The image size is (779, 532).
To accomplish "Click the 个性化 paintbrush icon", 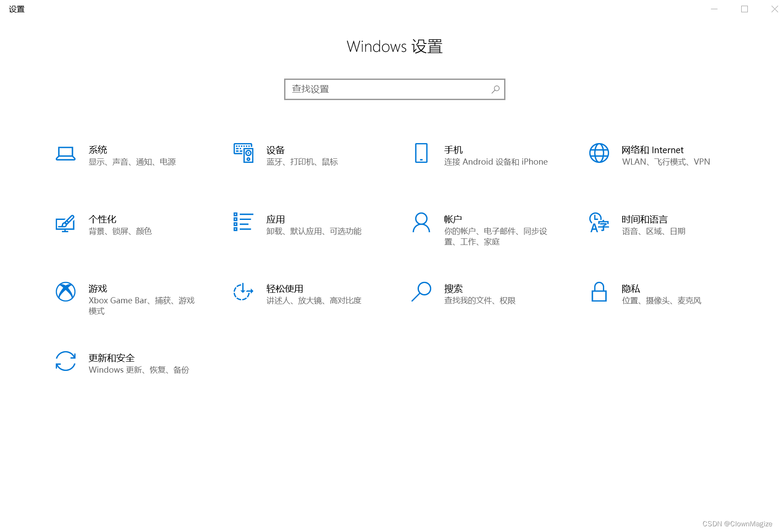I will point(65,223).
